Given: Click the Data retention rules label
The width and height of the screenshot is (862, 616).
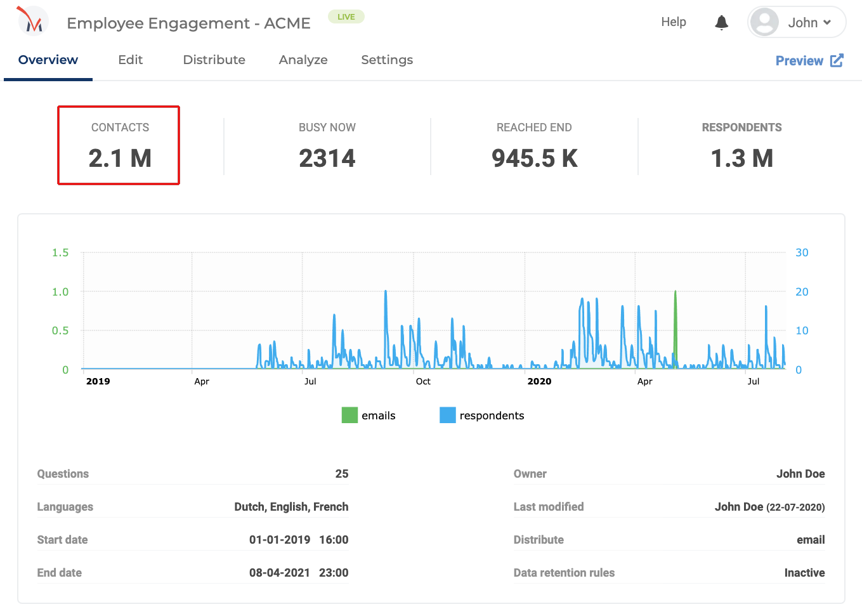Looking at the screenshot, I should [x=564, y=573].
